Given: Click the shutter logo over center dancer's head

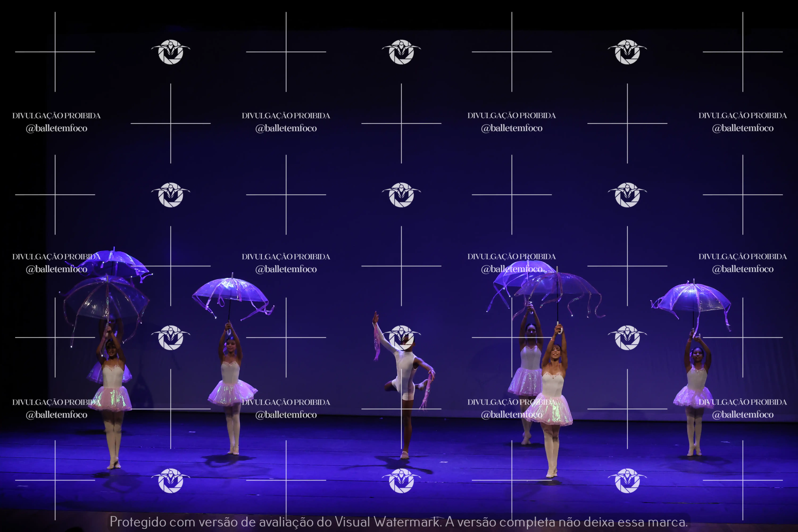Looking at the screenshot, I should click(401, 337).
